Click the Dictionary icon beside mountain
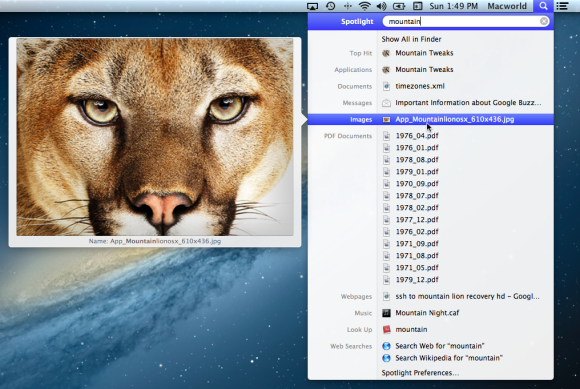 pos(386,329)
